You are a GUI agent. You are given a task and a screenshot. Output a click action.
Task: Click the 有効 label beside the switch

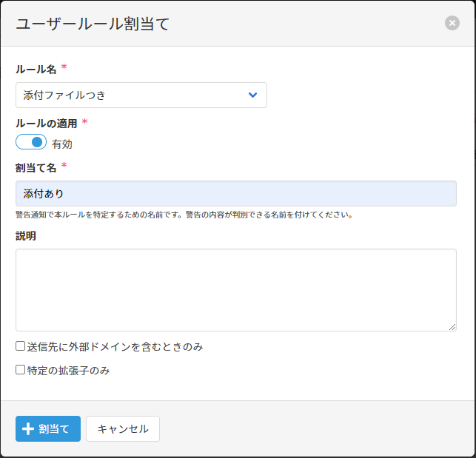[x=62, y=144]
